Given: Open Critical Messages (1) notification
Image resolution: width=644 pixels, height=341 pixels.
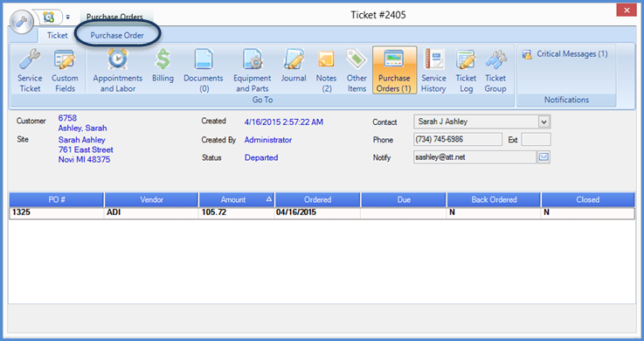Looking at the screenshot, I should 564,54.
